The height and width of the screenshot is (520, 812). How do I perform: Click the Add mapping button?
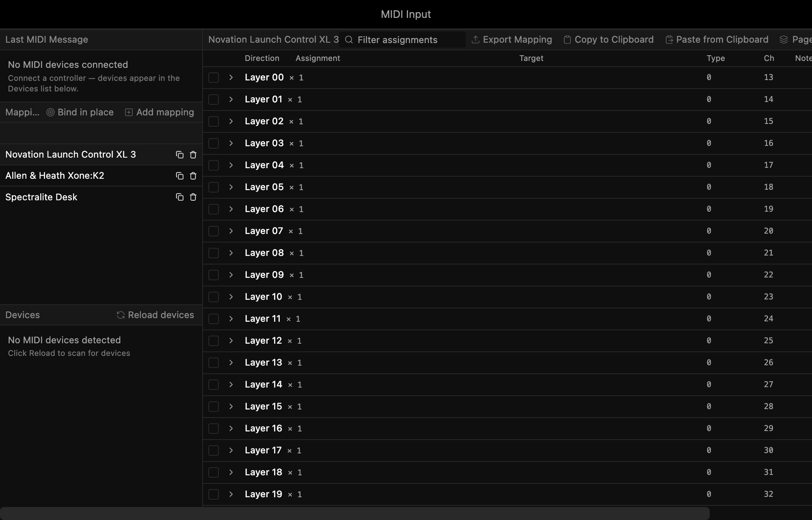tap(160, 113)
